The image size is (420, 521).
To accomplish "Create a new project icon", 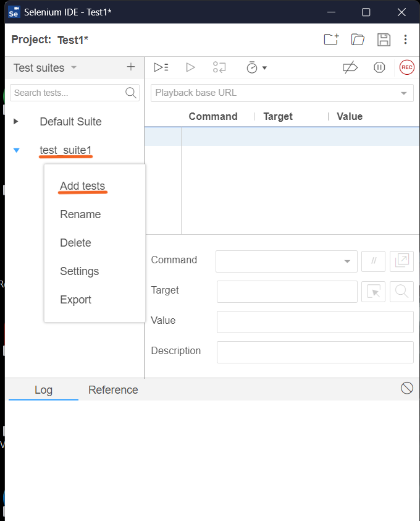I will [x=332, y=40].
